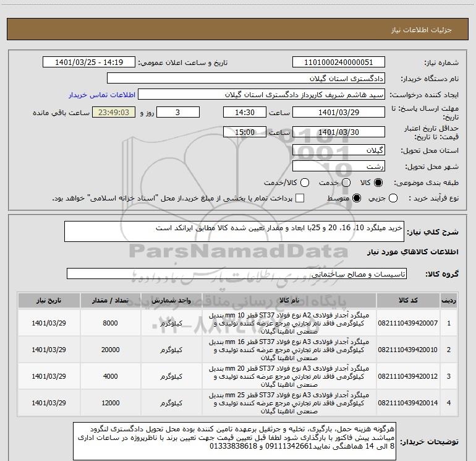476x461 pixels.
Task: Click the delivery province field گیلان
Action: 339,150
